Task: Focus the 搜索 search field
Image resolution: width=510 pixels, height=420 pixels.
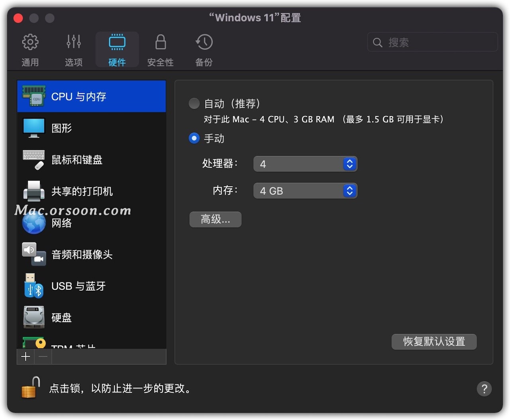Action: click(x=432, y=42)
